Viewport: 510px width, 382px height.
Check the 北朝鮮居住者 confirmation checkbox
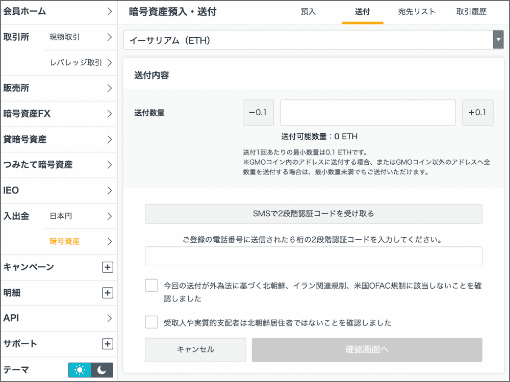tap(151, 322)
